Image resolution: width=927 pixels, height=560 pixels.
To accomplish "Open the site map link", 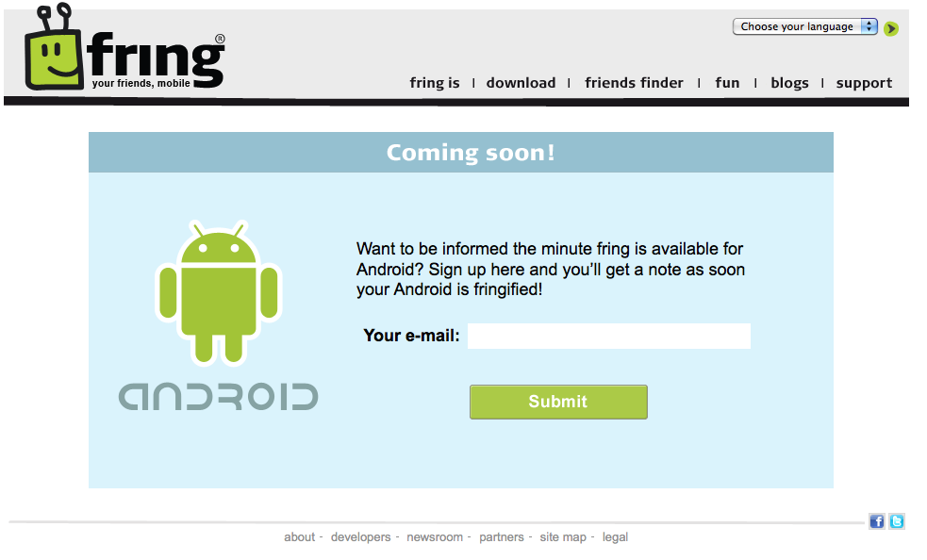I will coord(563,537).
